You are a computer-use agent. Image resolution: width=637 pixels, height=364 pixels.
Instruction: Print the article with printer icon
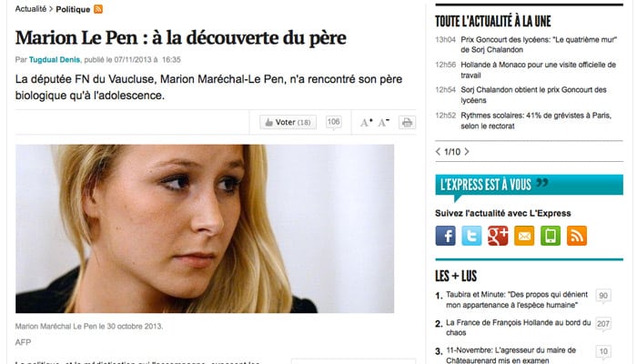point(407,122)
